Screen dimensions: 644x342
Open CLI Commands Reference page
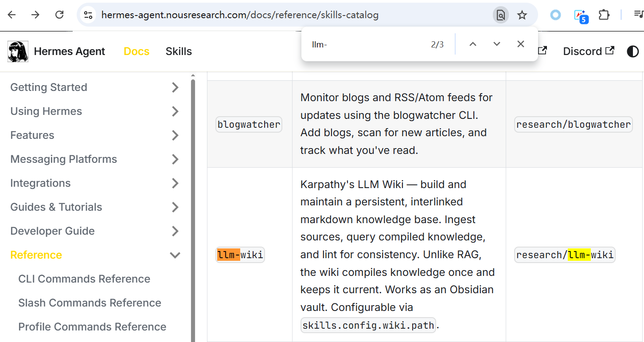84,279
